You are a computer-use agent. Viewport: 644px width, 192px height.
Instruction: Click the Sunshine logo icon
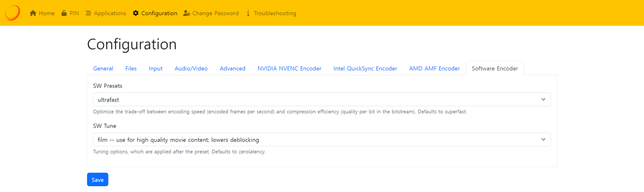(x=13, y=13)
